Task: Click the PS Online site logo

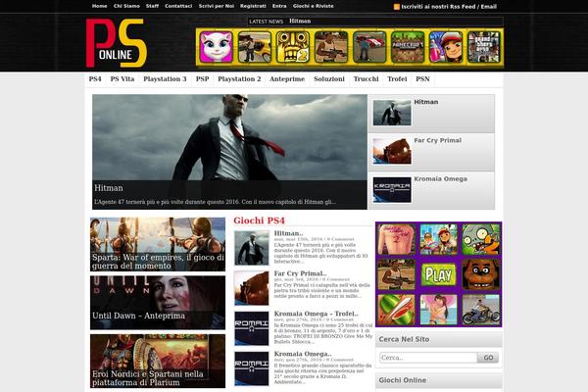Action: point(117,43)
